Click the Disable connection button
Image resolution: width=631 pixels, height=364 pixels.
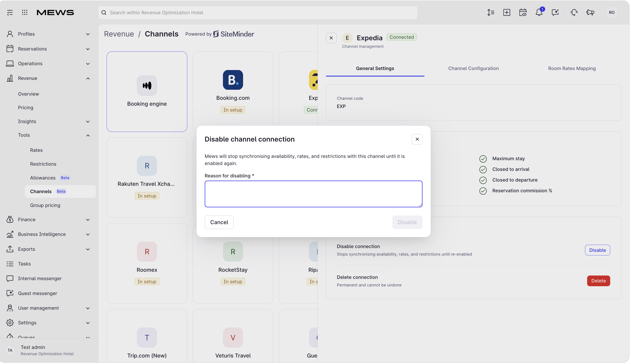(x=597, y=250)
